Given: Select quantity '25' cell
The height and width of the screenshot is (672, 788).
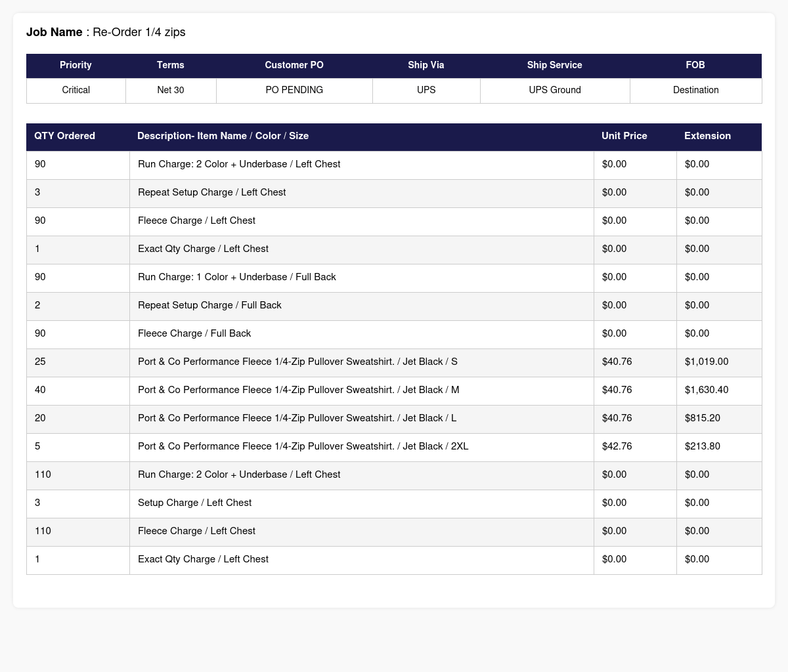Looking at the screenshot, I should 78,362.
